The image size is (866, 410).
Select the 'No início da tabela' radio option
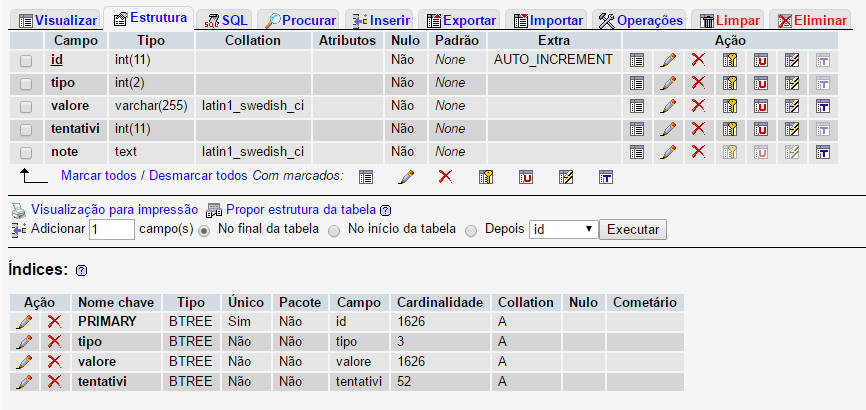pyautogui.click(x=334, y=230)
